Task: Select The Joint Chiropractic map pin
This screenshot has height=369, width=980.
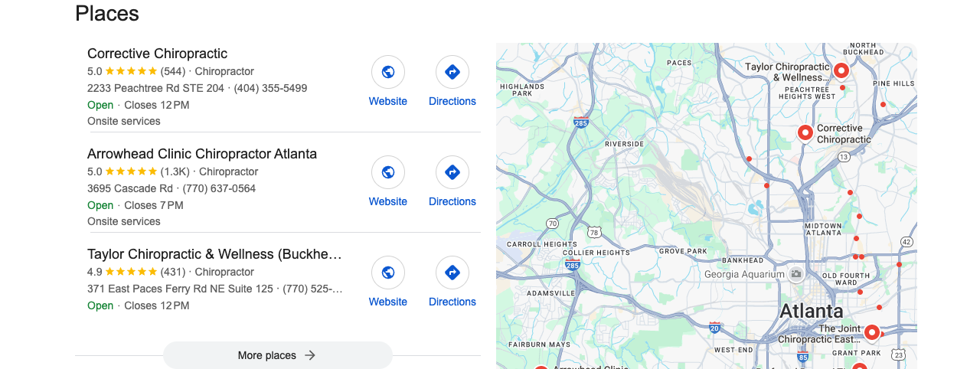Action: [871, 332]
